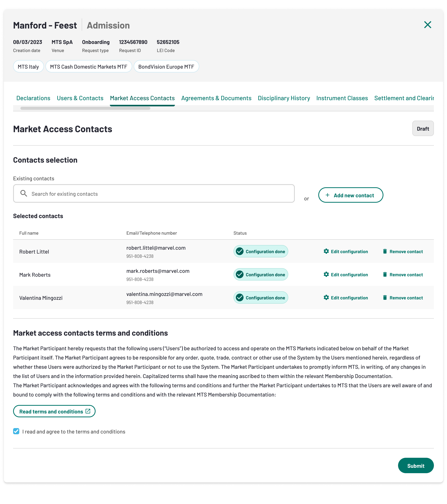This screenshot has width=447, height=504.
Task: Click the BondVision Europe MTF chip
Action: (166, 67)
